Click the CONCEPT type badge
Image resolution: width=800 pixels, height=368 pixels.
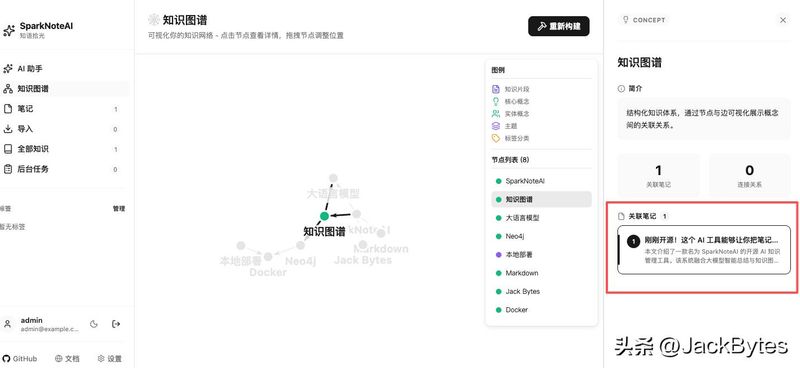point(643,20)
